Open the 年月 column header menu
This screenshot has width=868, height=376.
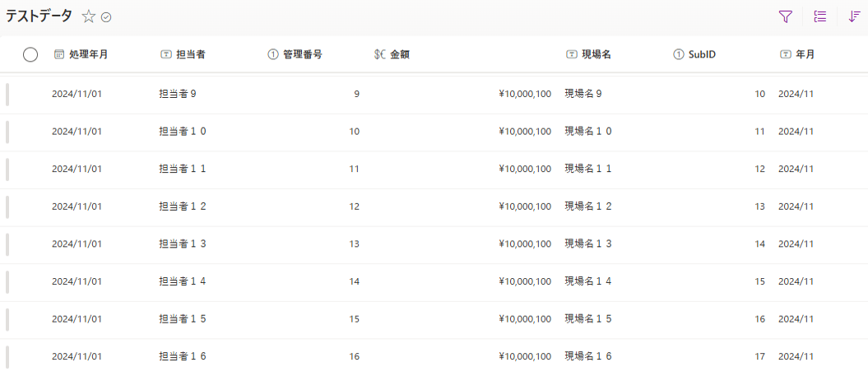[797, 54]
